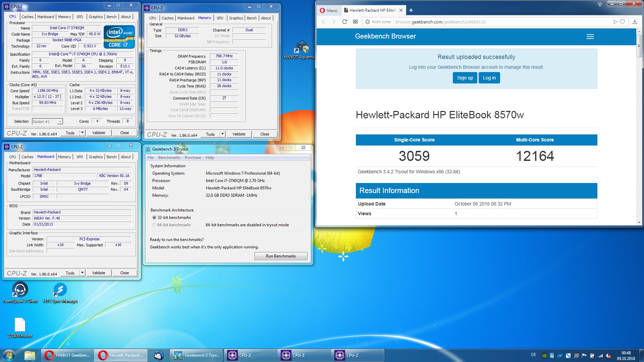The image size is (644, 362).
Task: Open Benchmarks menu in Geekbench 3
Action: point(169,158)
